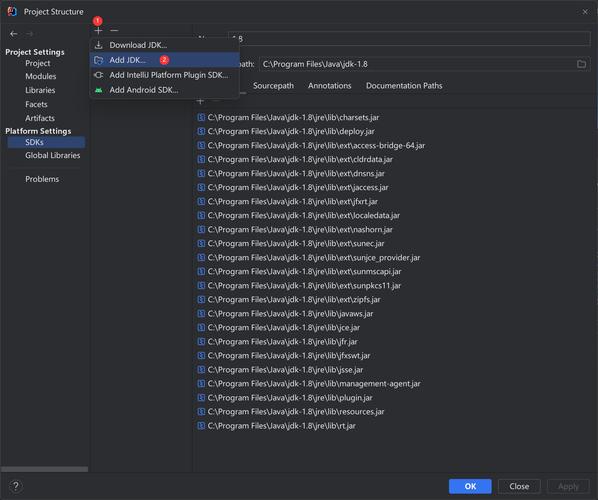Select the cldrdata.jar entry
Image resolution: width=598 pixels, height=500 pixels.
pos(295,159)
